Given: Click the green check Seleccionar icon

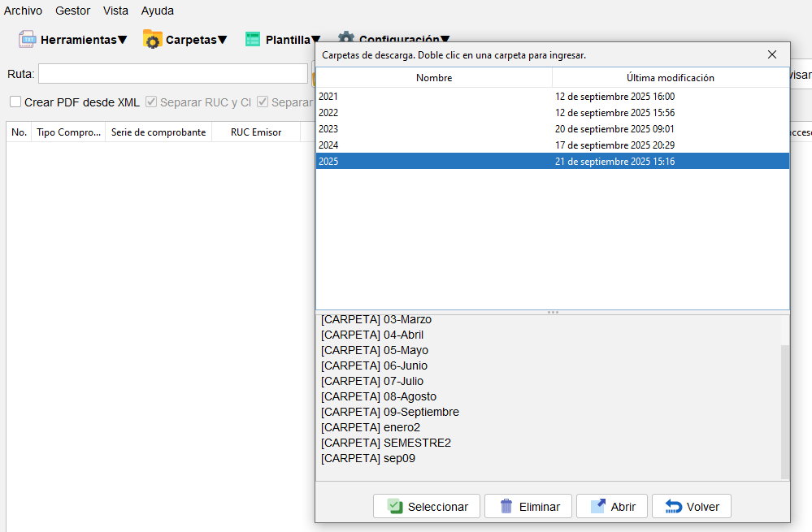Looking at the screenshot, I should pos(395,506).
